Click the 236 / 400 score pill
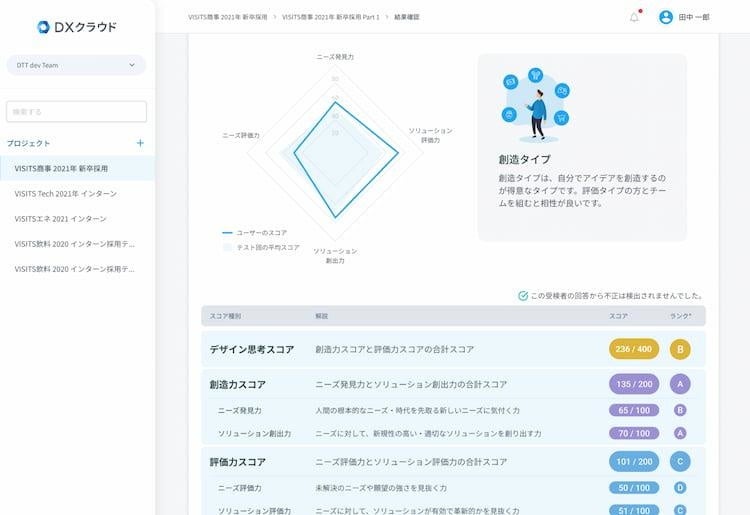The image size is (750, 515). [634, 349]
